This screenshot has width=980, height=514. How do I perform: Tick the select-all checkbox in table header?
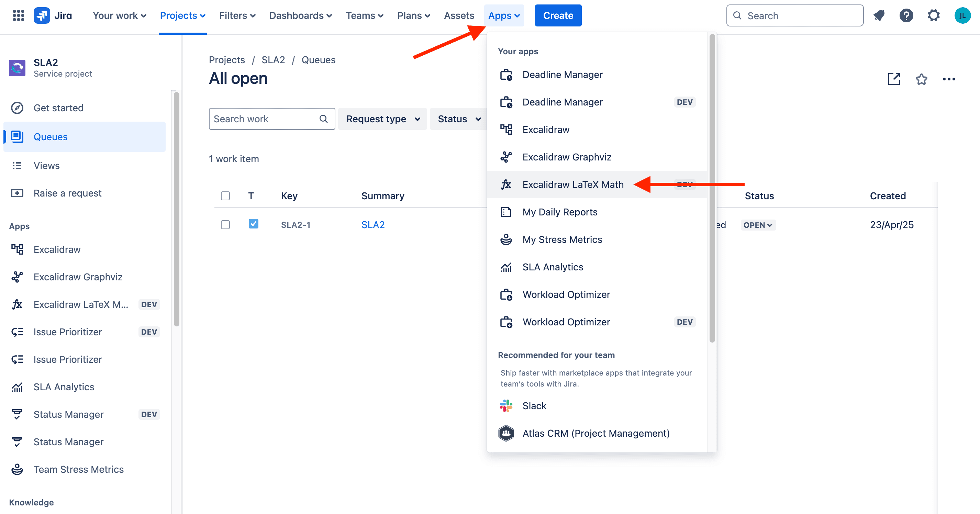point(226,196)
